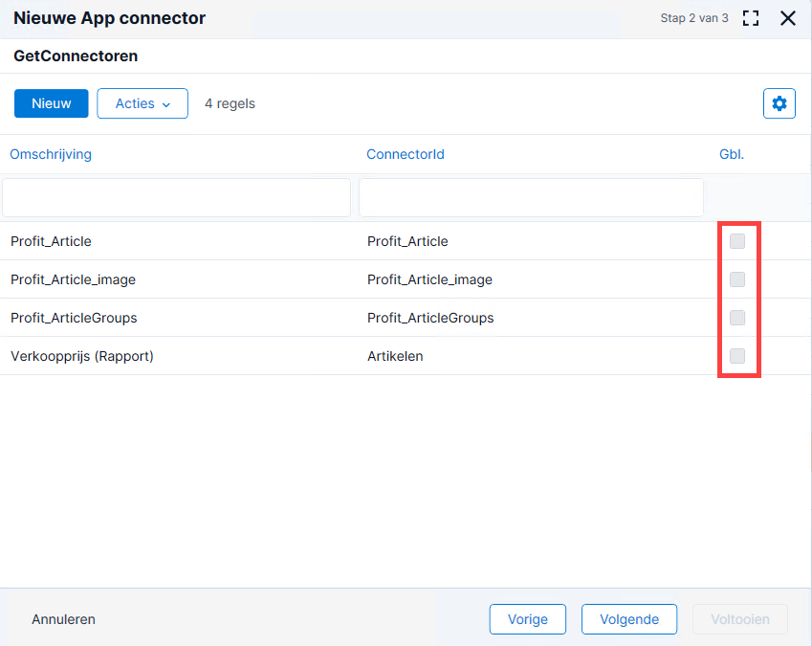Toggle the Gbl. checkbox for Verkoopprijs (Rapport)
This screenshot has width=812, height=646.
pos(736,356)
